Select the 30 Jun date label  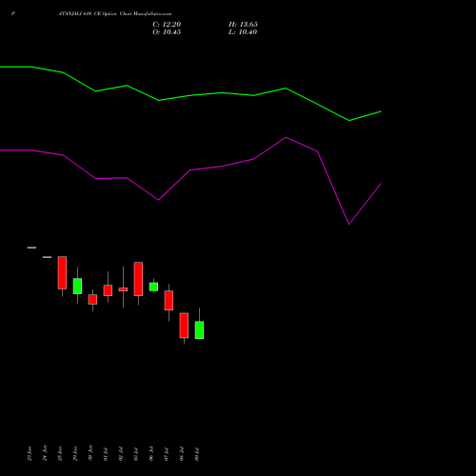click(90, 453)
